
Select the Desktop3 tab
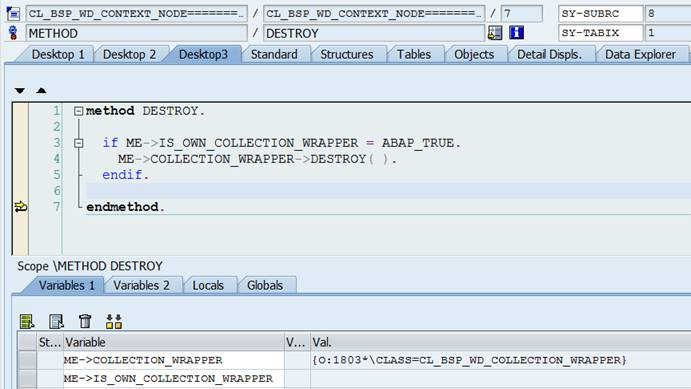[x=203, y=55]
